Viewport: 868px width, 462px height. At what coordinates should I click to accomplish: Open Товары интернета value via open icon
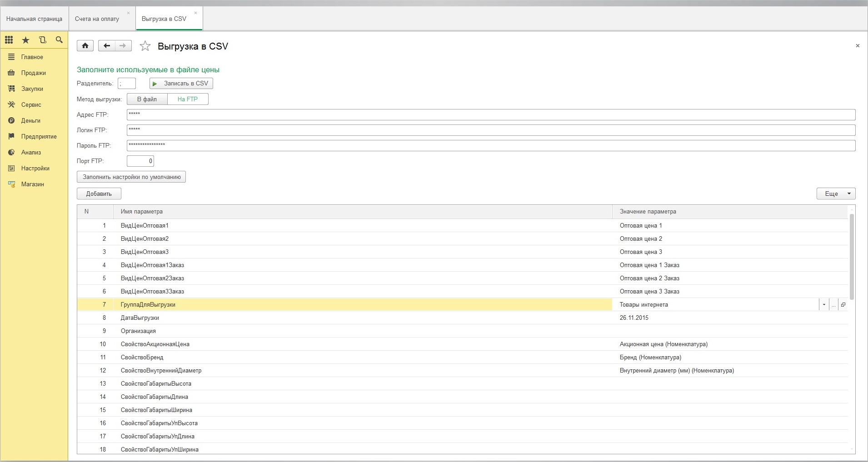pos(843,305)
